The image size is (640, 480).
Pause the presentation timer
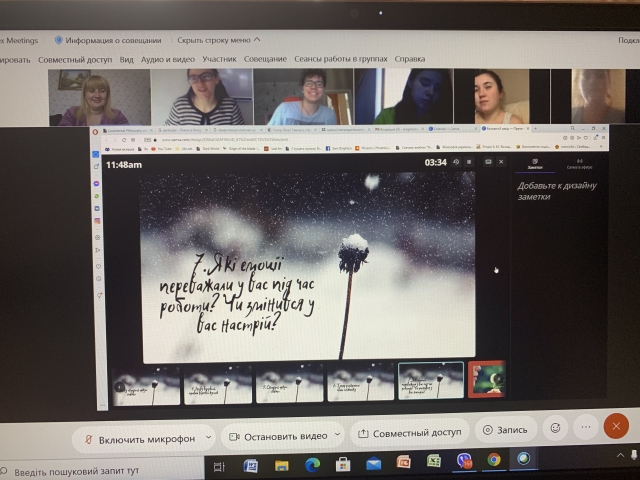pyautogui.click(x=469, y=162)
